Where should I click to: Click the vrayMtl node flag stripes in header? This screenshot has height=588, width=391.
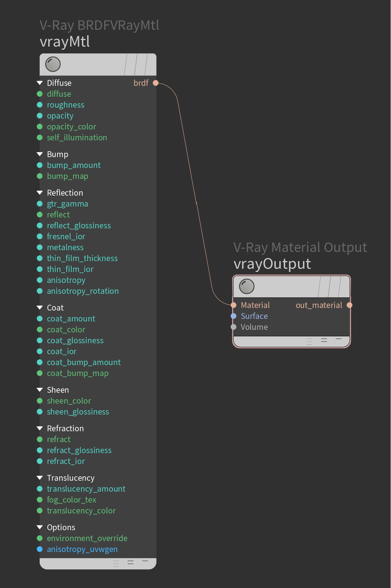pos(136,64)
